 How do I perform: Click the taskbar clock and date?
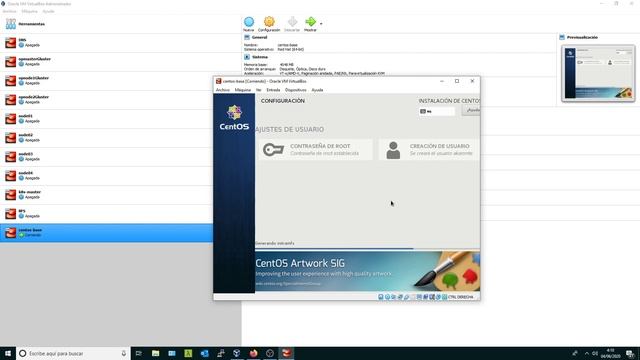(611, 353)
